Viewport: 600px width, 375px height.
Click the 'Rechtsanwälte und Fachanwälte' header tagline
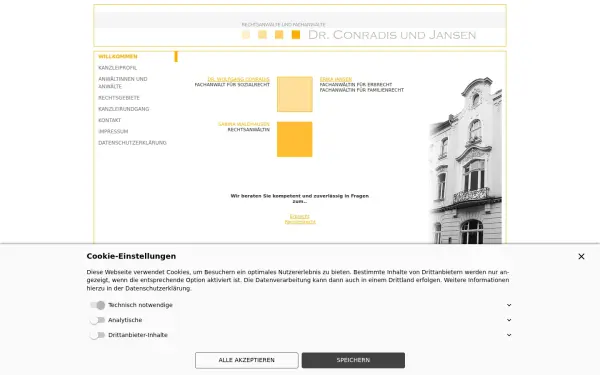[284, 24]
